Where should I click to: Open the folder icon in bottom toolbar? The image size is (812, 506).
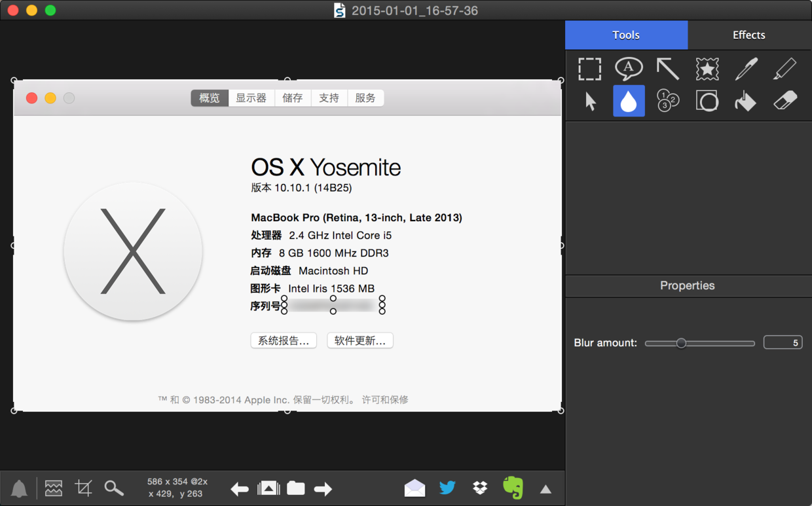[x=296, y=488]
